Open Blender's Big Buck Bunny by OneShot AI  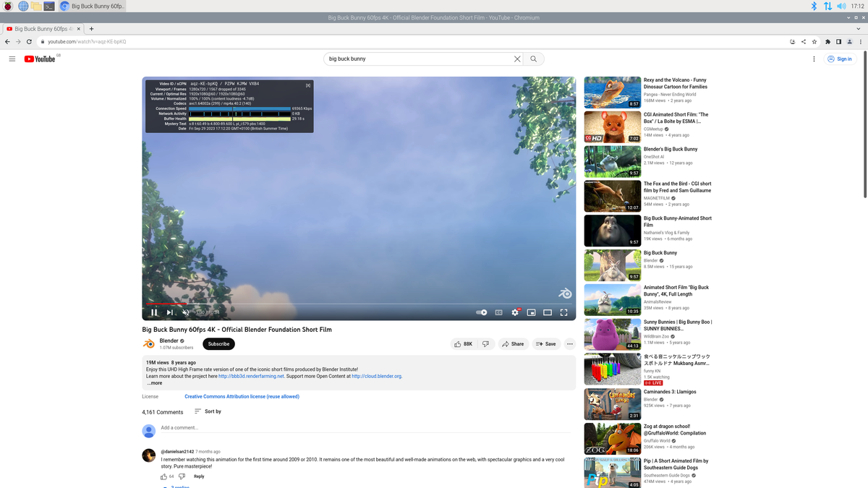click(x=671, y=149)
